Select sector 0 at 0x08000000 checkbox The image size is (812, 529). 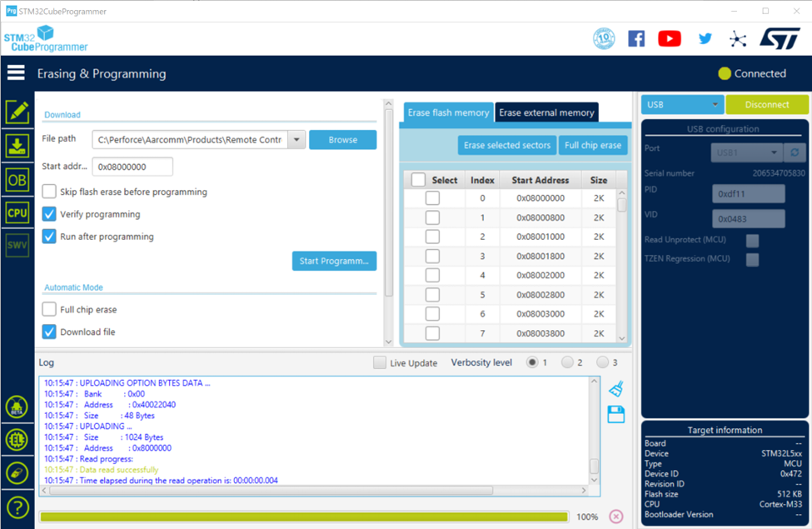pos(432,198)
